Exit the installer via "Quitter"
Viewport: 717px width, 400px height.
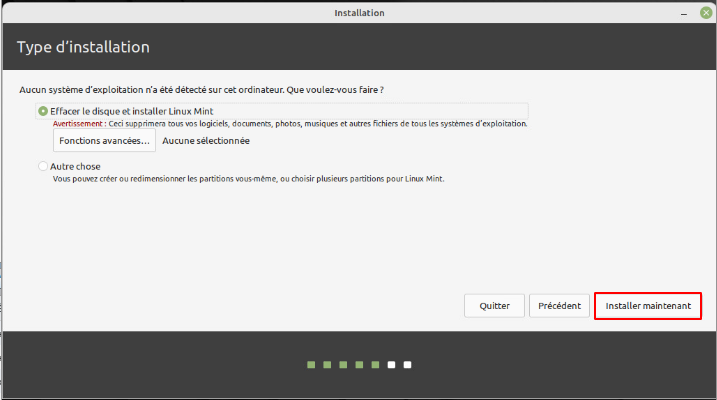click(x=494, y=306)
